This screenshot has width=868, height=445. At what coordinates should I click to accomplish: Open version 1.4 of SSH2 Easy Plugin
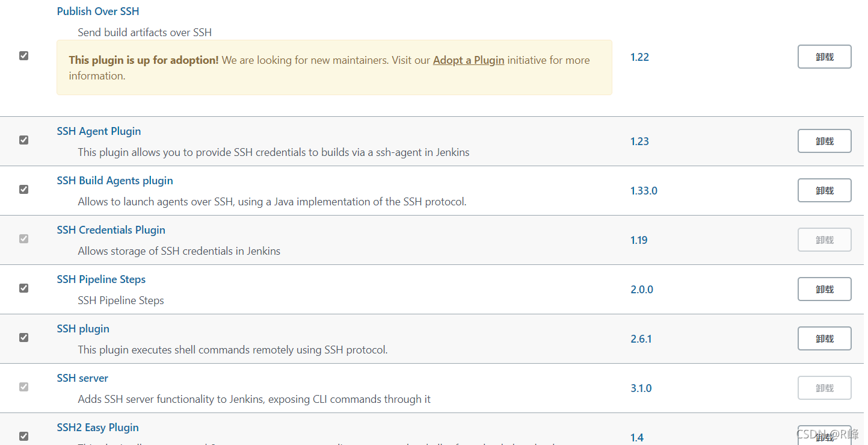tap(637, 438)
